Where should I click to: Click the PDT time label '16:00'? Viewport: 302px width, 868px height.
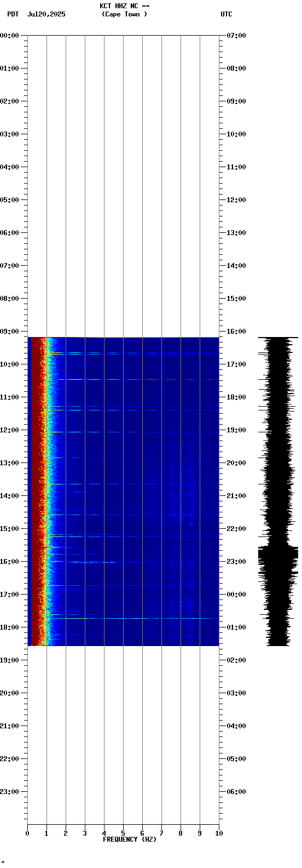coord(10,562)
